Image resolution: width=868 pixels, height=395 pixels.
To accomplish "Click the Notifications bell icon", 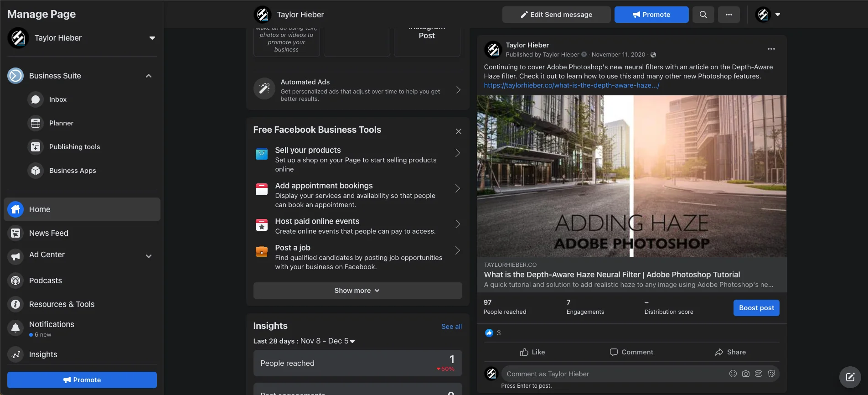I will tap(15, 328).
